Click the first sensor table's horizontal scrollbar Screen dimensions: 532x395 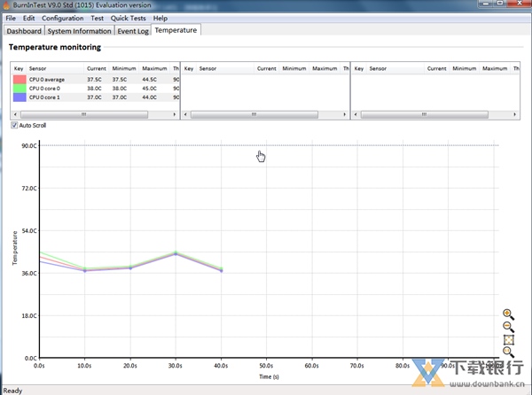point(94,114)
